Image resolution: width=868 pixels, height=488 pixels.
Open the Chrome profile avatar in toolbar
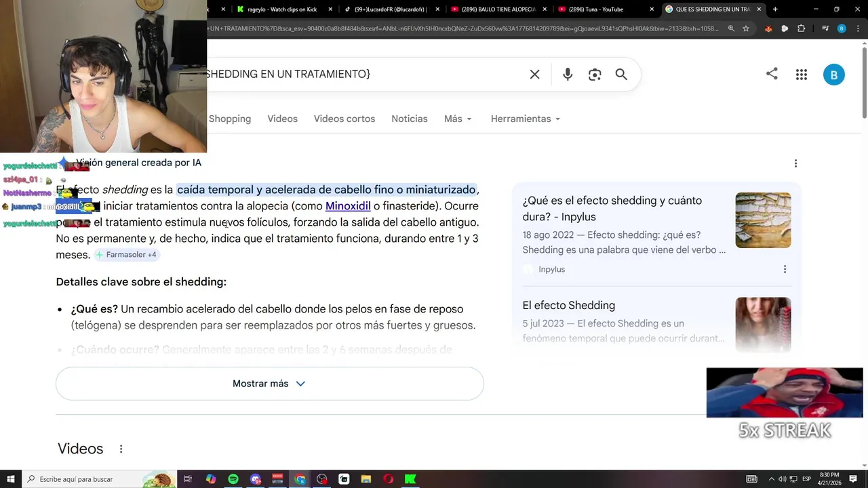842,28
